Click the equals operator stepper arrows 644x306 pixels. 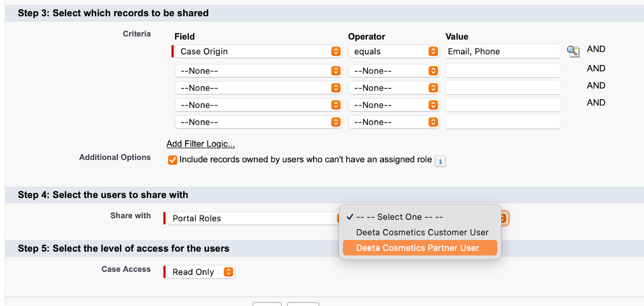(433, 51)
